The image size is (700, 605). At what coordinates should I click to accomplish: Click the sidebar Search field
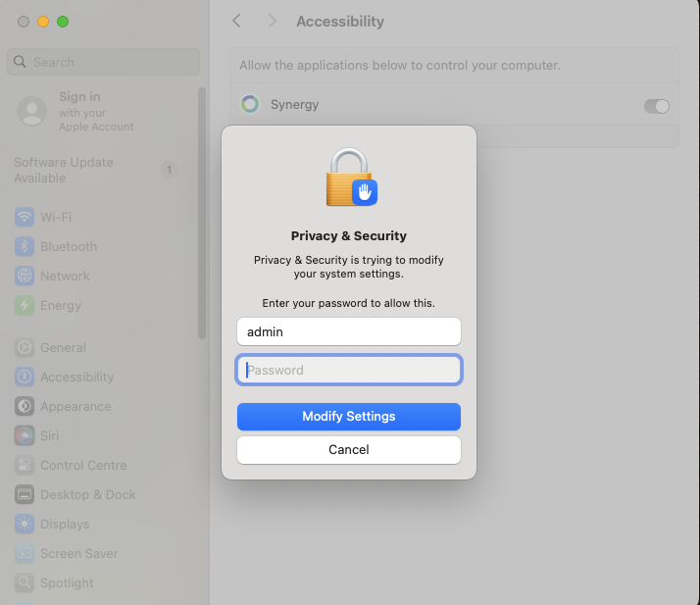tap(104, 62)
